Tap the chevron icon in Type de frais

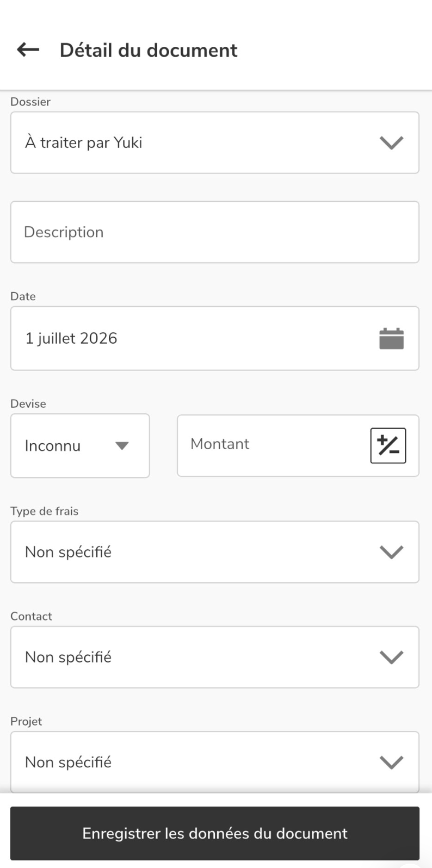click(391, 552)
